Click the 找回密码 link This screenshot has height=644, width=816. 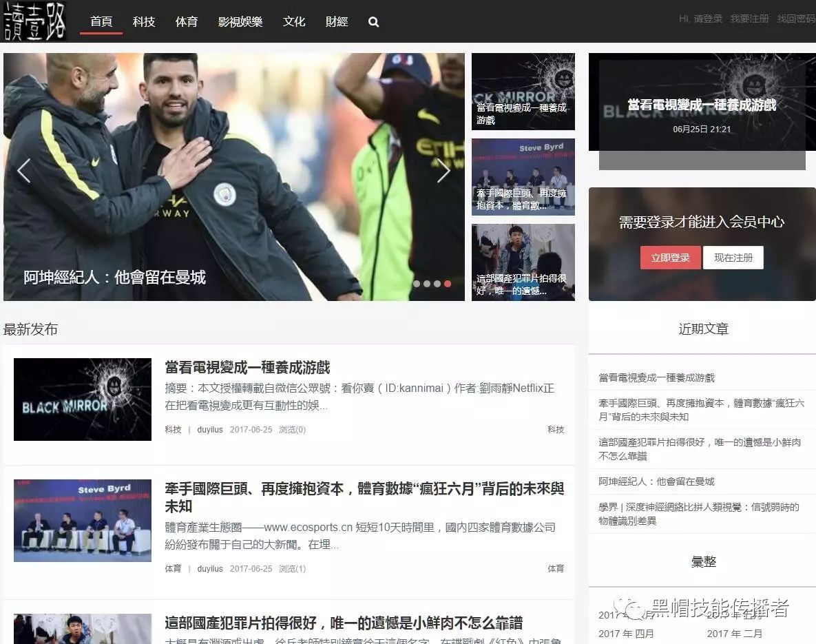click(x=796, y=19)
